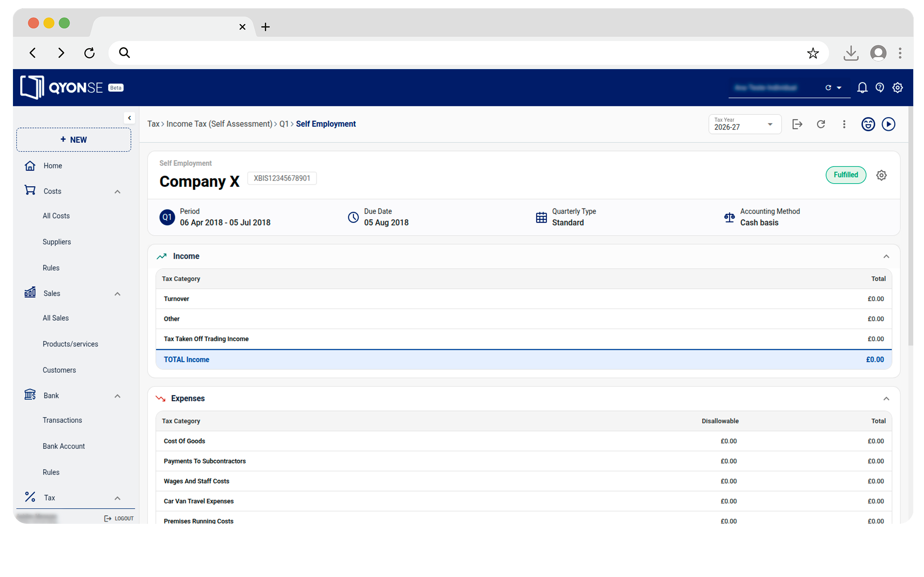Click the LOGOUT button
Viewport: 924px width, 577px height.
point(119,518)
